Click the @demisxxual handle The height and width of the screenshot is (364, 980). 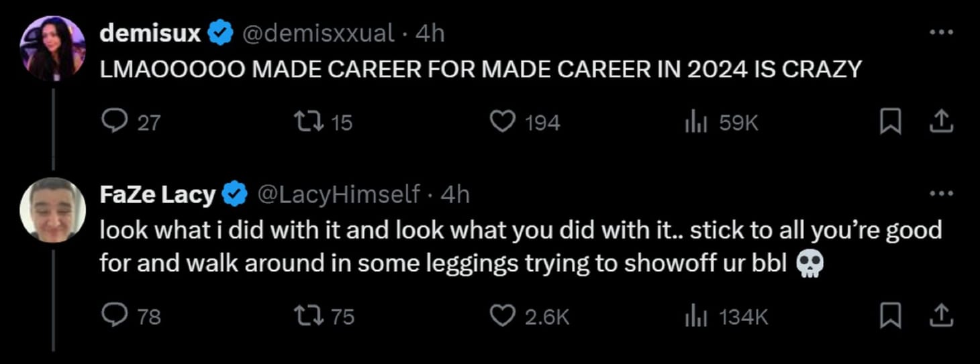click(317, 33)
